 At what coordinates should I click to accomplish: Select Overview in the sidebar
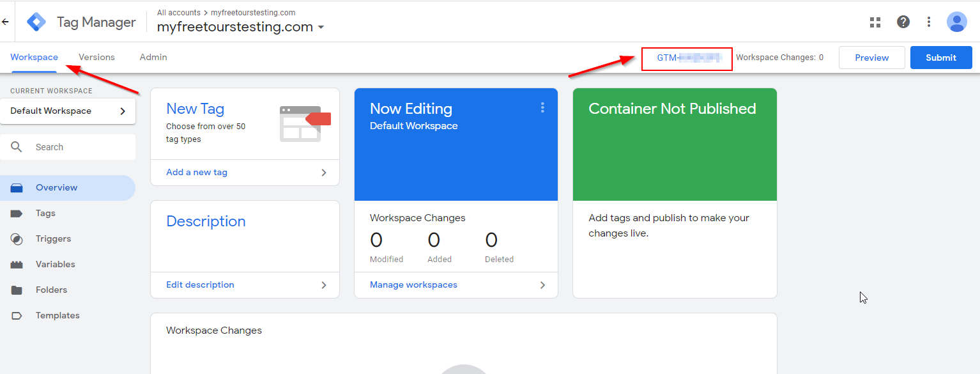pos(68,188)
